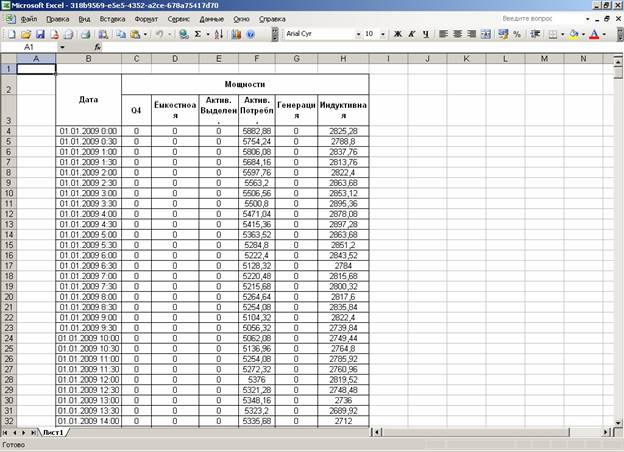Open the font name dropdown Arial Cyr

[x=358, y=34]
